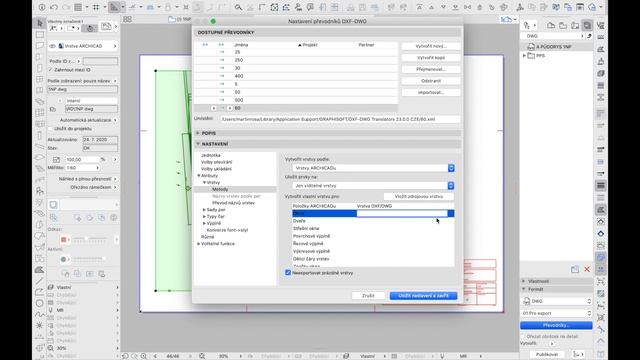Click the red X delete icon in Organizer

click(x=587, y=269)
